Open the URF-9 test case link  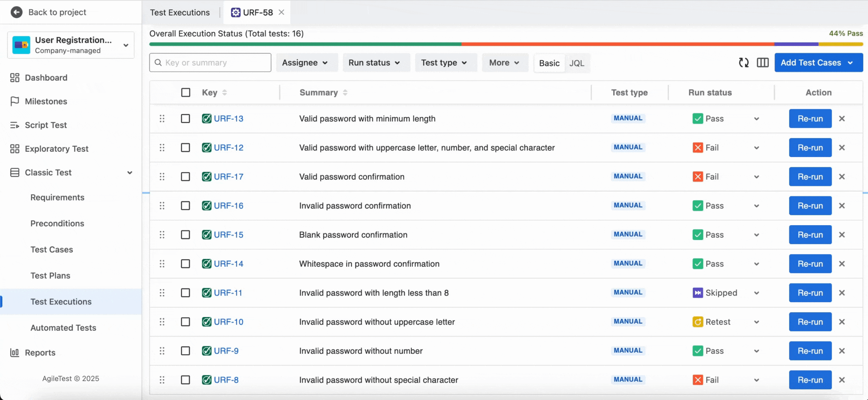click(226, 351)
